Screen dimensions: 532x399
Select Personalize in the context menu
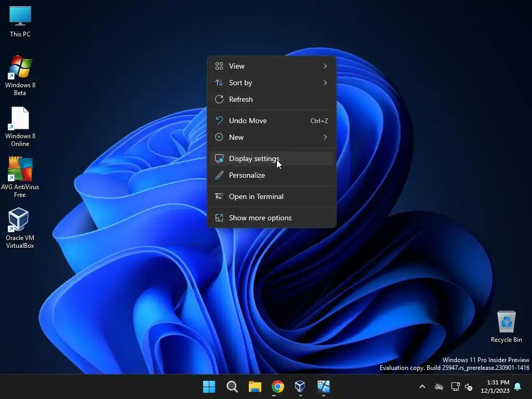tap(272, 176)
